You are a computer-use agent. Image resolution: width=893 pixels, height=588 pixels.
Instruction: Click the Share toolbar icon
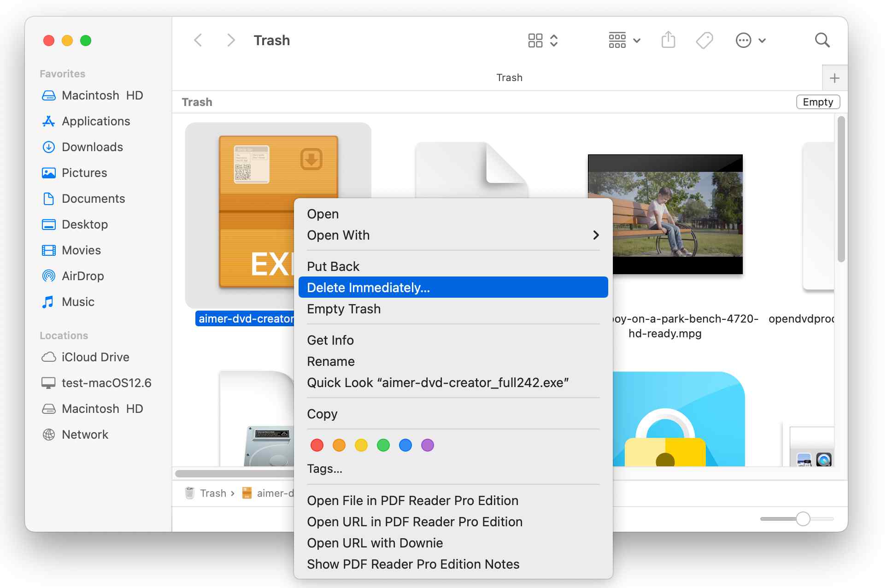pyautogui.click(x=668, y=40)
